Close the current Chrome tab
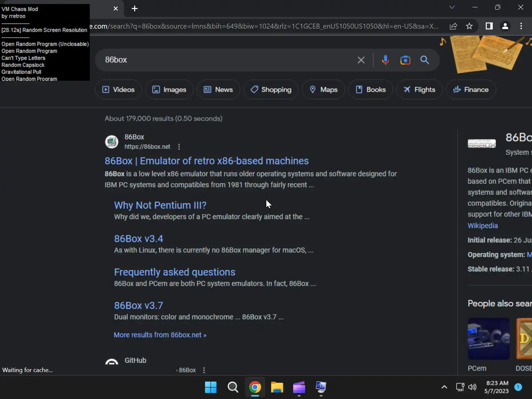 click(x=116, y=9)
